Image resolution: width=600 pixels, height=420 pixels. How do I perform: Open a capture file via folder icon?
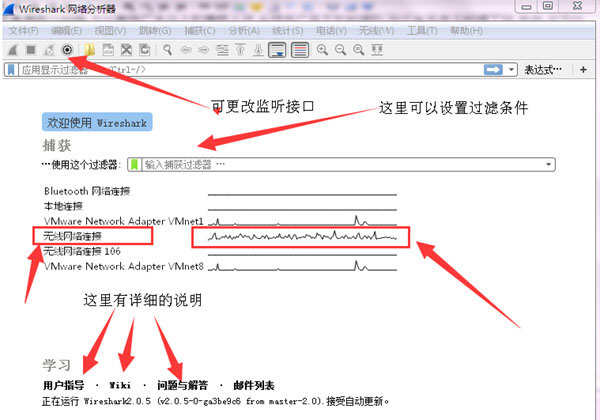(90, 50)
